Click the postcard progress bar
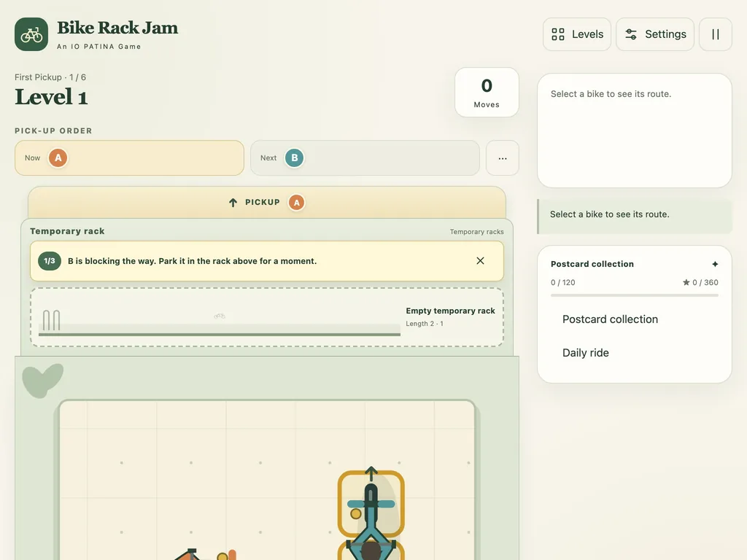This screenshot has width=747, height=560. [635, 295]
